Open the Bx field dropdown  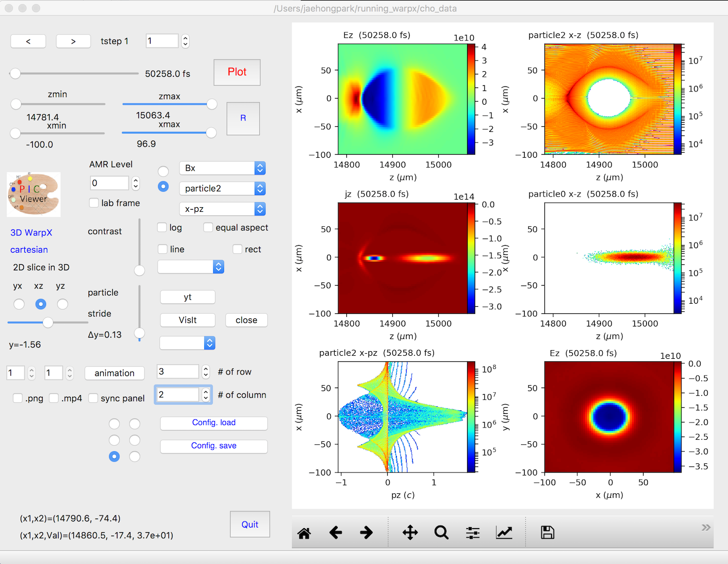222,168
